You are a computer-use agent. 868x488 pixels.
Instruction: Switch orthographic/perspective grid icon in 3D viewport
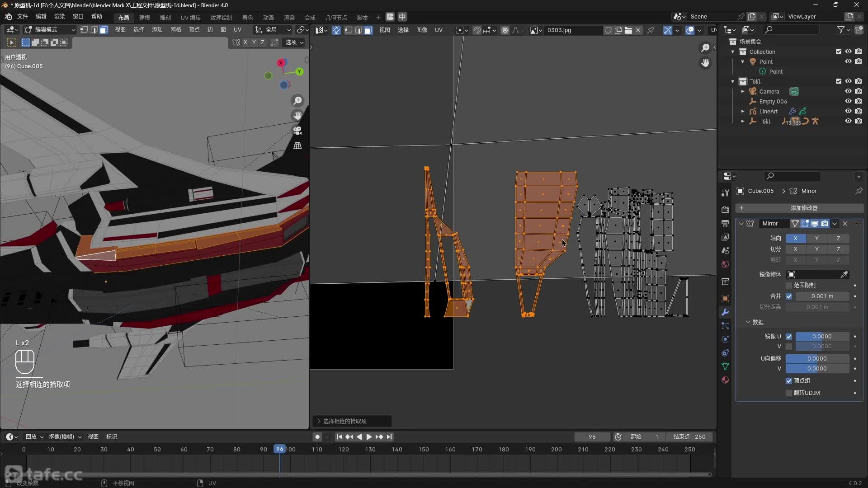coord(297,146)
